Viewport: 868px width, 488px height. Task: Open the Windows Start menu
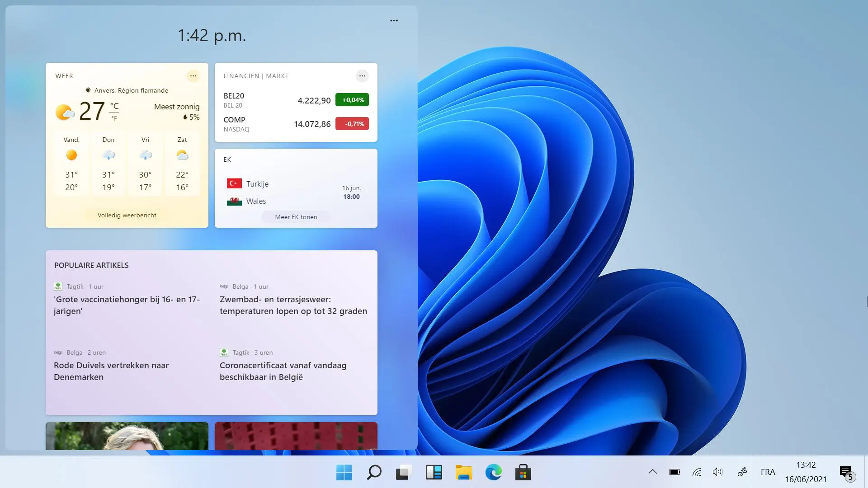[x=344, y=473]
